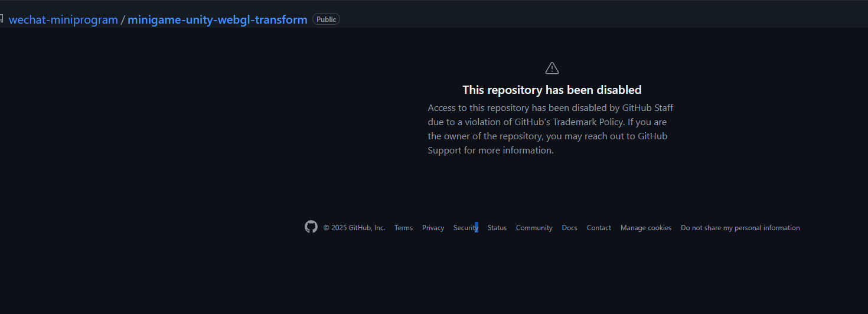Open the wechat-miniprogram owner link
This screenshot has width=868, height=314.
click(x=63, y=19)
